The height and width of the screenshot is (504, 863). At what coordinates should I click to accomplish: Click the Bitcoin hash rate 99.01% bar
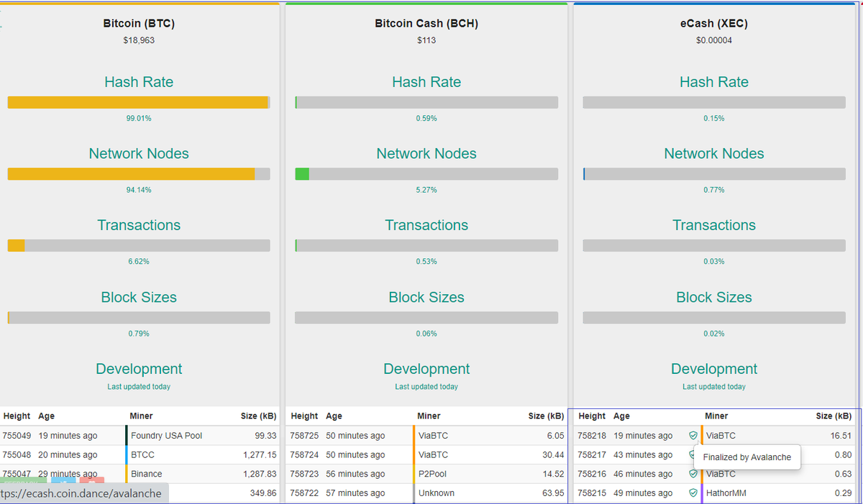[x=139, y=102]
